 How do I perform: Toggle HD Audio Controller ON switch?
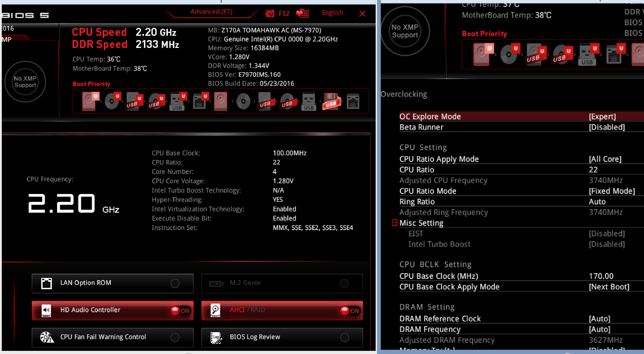coord(180,311)
